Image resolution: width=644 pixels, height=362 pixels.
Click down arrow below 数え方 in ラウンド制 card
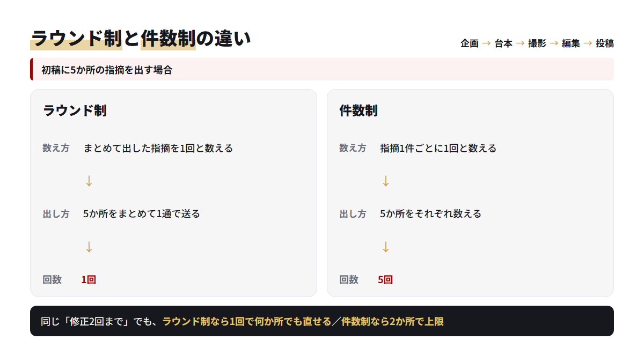pyautogui.click(x=89, y=181)
